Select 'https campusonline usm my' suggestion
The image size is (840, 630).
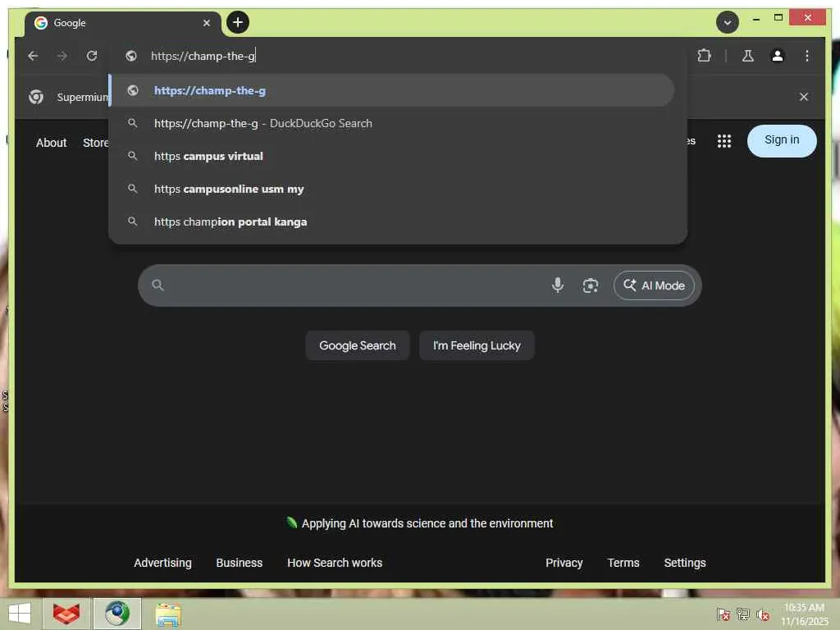pyautogui.click(x=392, y=189)
